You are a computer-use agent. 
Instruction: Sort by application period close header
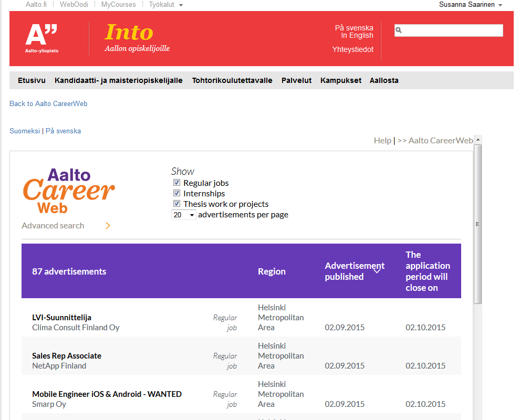428,271
